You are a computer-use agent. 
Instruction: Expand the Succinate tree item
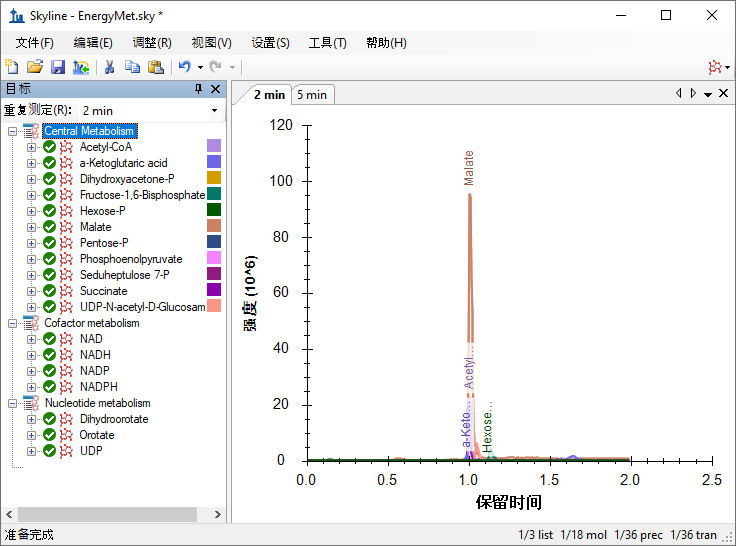tap(31, 291)
